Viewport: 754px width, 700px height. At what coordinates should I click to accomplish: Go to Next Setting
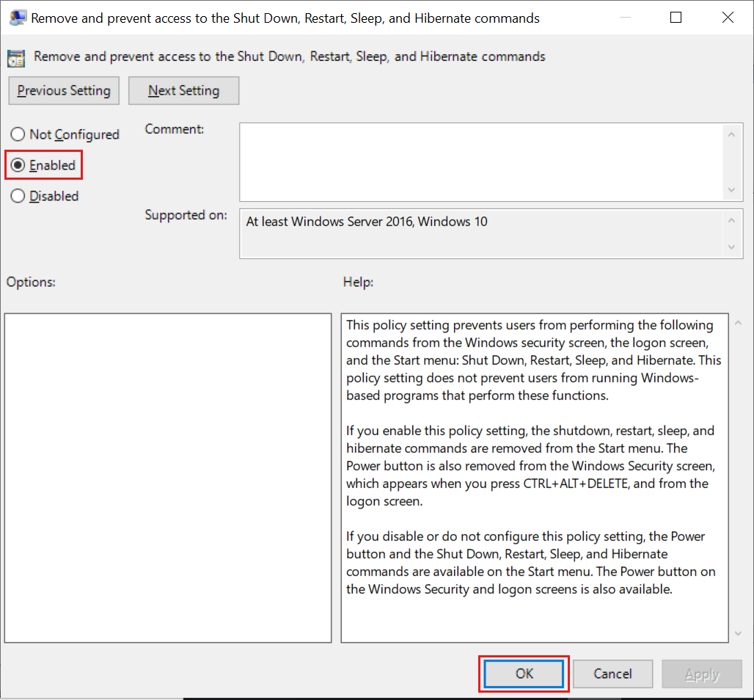tap(183, 90)
